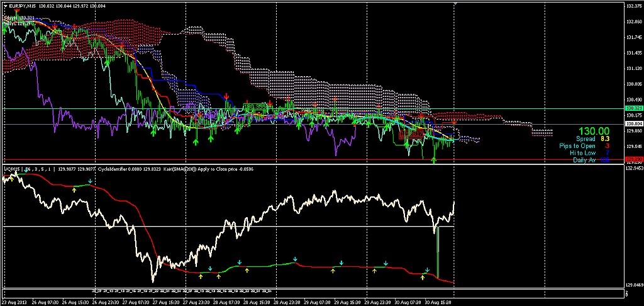Click the Spread label
The image size is (644, 306).
pos(586,139)
